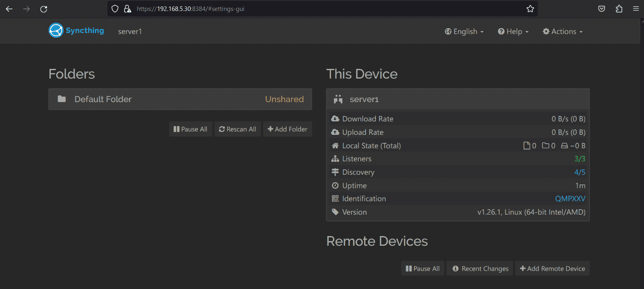This screenshot has height=289, width=644.
Task: Click Add Remote Device button
Action: (553, 268)
